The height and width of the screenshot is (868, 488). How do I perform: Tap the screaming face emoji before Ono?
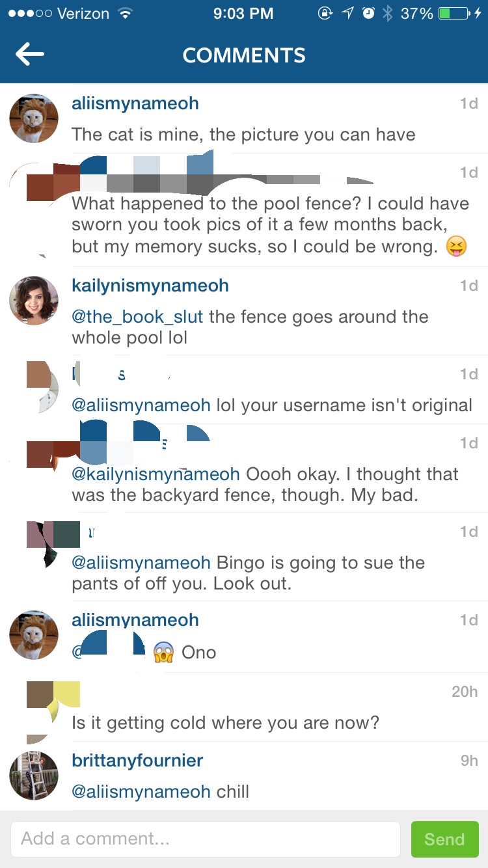pyautogui.click(x=163, y=653)
